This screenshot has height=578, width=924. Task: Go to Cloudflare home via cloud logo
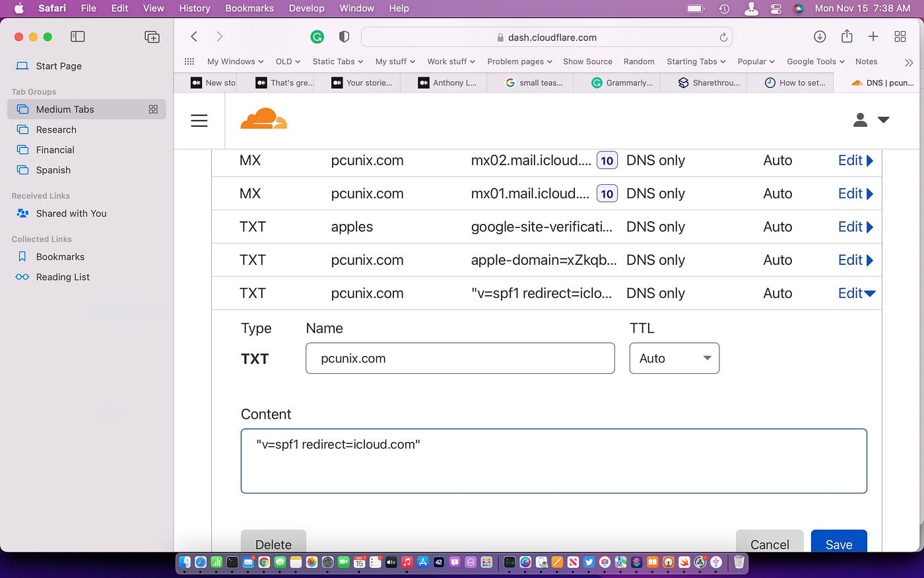[x=264, y=119]
